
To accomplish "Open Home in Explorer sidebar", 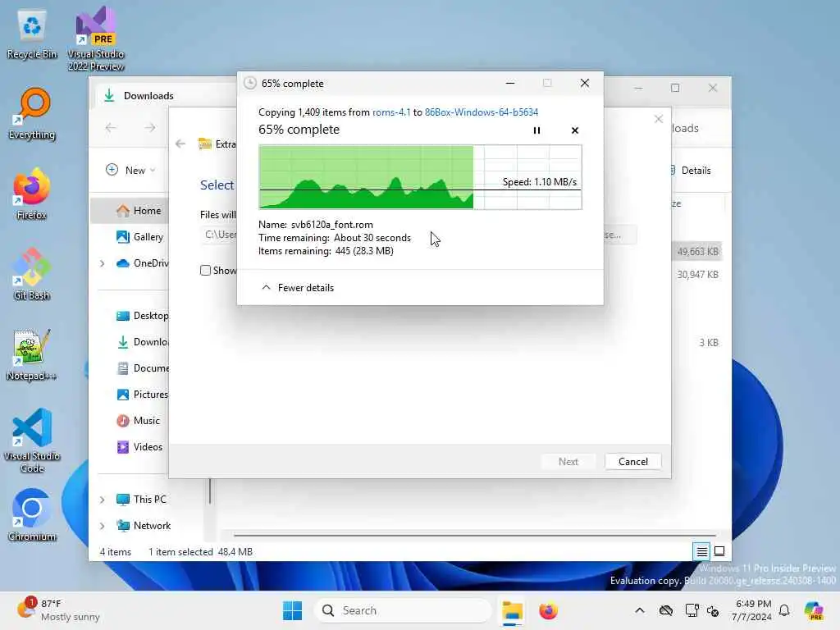I will [139, 211].
